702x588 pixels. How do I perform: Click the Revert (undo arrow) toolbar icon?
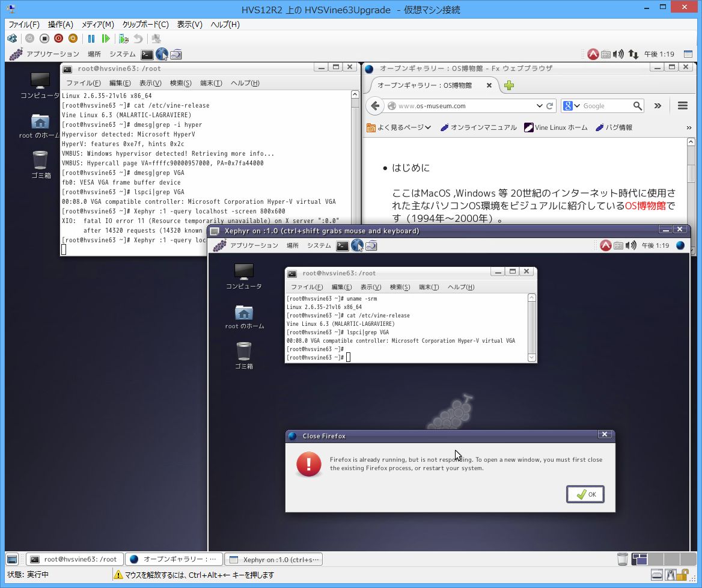138,38
